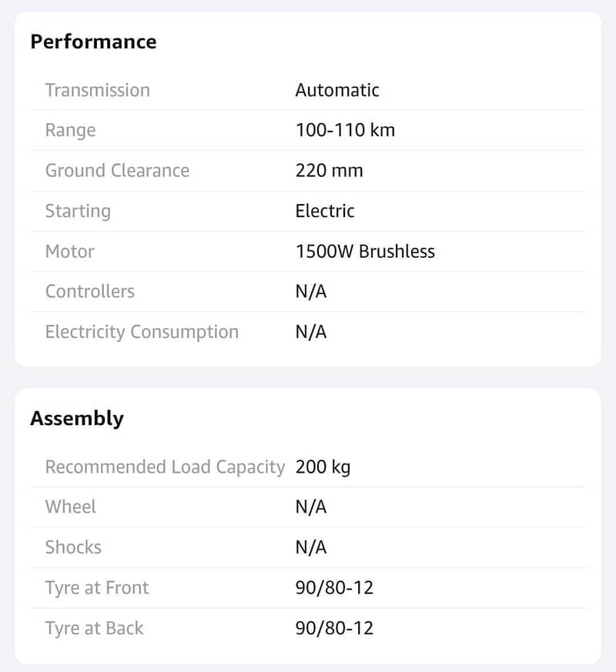The image size is (616, 672).
Task: Click the Tyre at Back label
Action: point(94,628)
